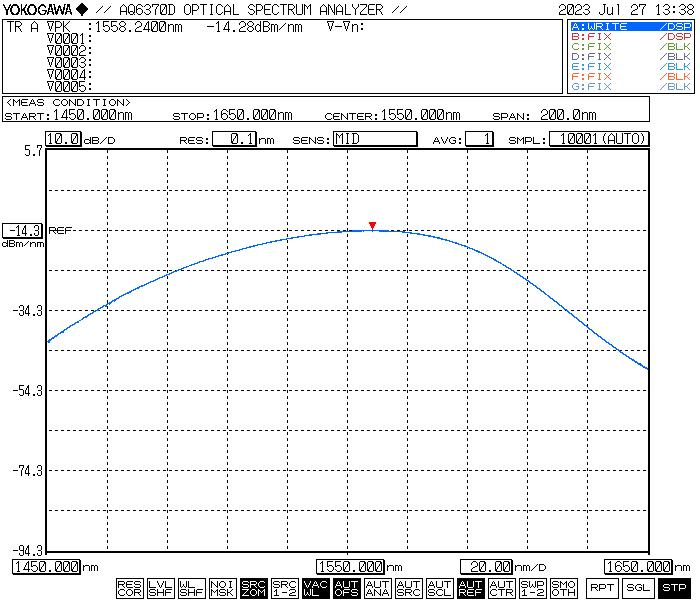Click the red peak marker on trace

coord(372,225)
